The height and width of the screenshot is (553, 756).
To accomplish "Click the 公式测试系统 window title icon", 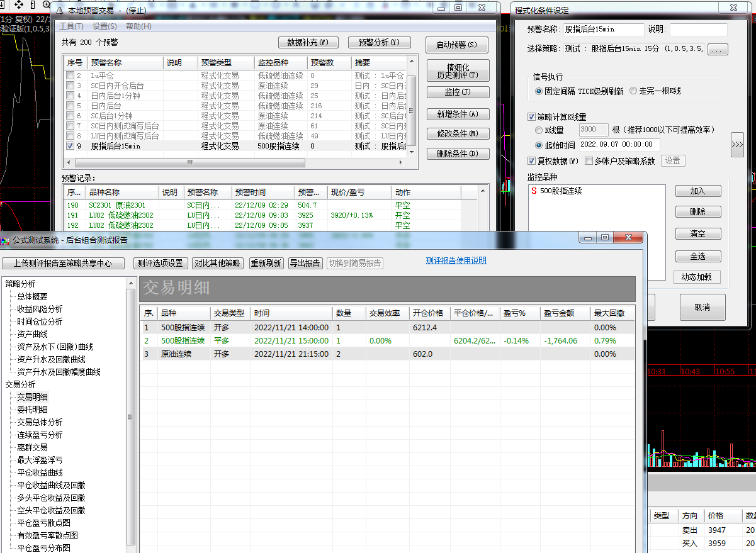I will (x=5, y=240).
